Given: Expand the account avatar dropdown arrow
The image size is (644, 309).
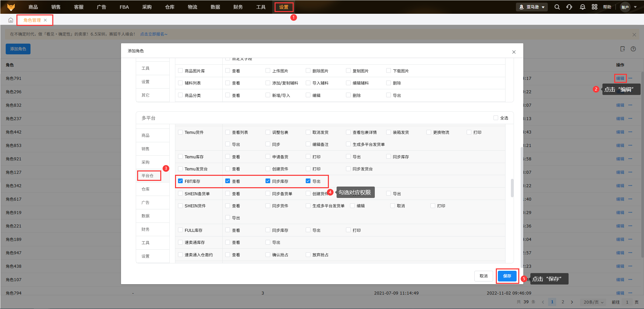Looking at the screenshot, I should (x=635, y=7).
